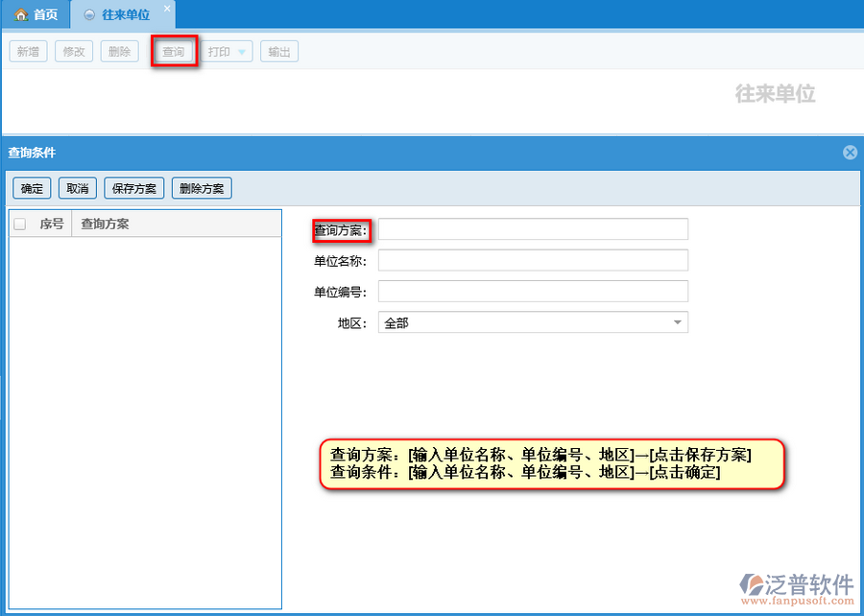This screenshot has height=616, width=864.
Task: Click the 删除方案 button
Action: pos(202,188)
